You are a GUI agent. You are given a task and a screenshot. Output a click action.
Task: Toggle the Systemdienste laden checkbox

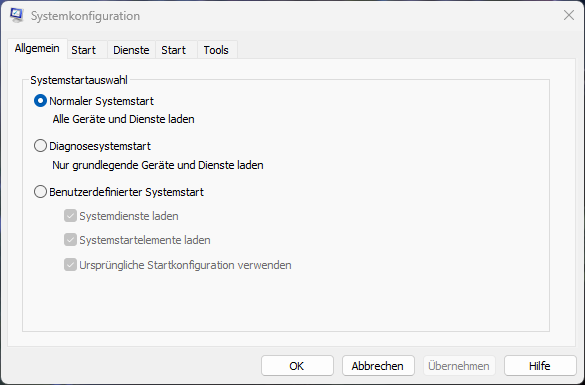click(x=70, y=216)
